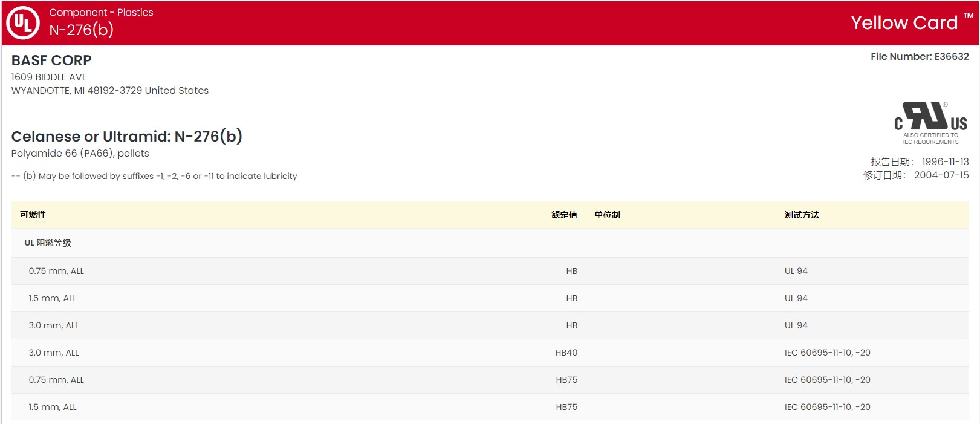The image size is (980, 424).
Task: Click the N-276(b) header title
Action: pos(81,30)
